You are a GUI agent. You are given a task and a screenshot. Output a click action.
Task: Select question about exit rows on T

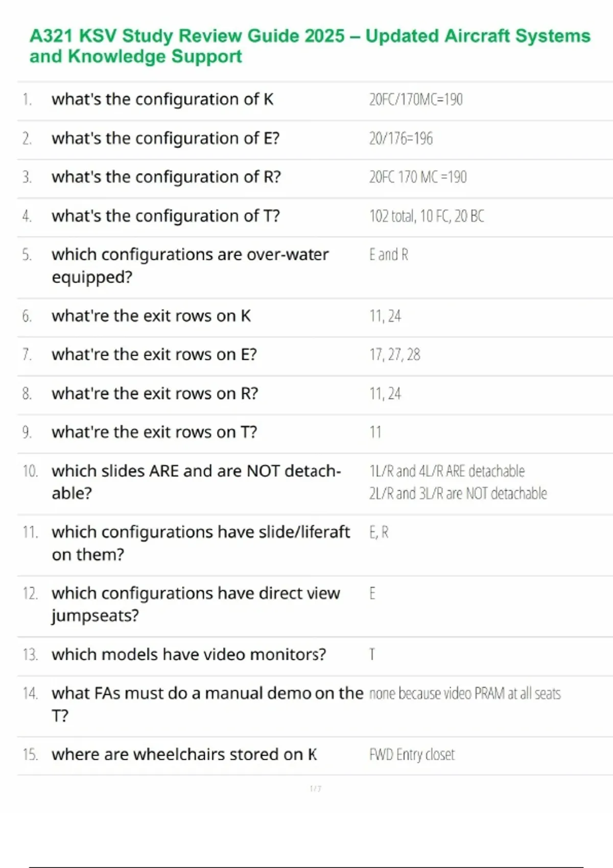(154, 432)
